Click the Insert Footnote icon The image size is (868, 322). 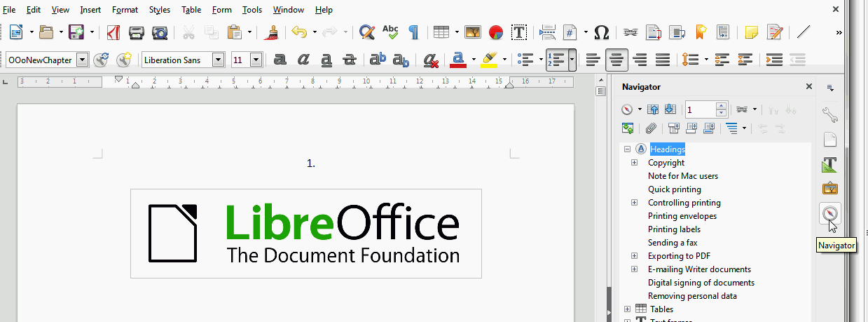[654, 32]
